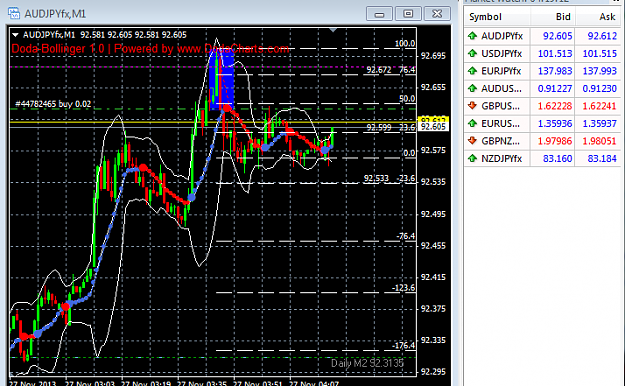Click the green up arrow beside EURUS...

tap(472, 124)
